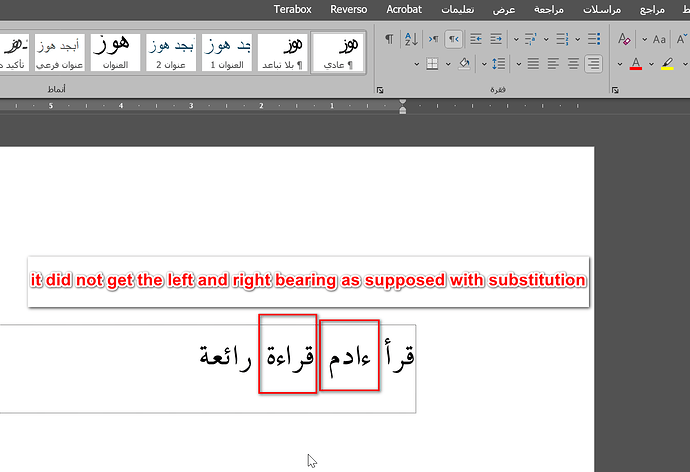Open the Font Color dropdown arrow

pyautogui.click(x=650, y=64)
